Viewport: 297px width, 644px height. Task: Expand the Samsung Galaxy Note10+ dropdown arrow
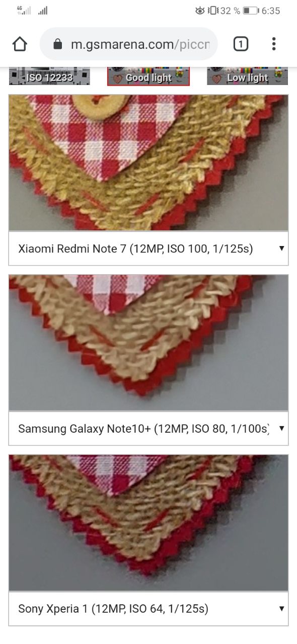click(281, 429)
